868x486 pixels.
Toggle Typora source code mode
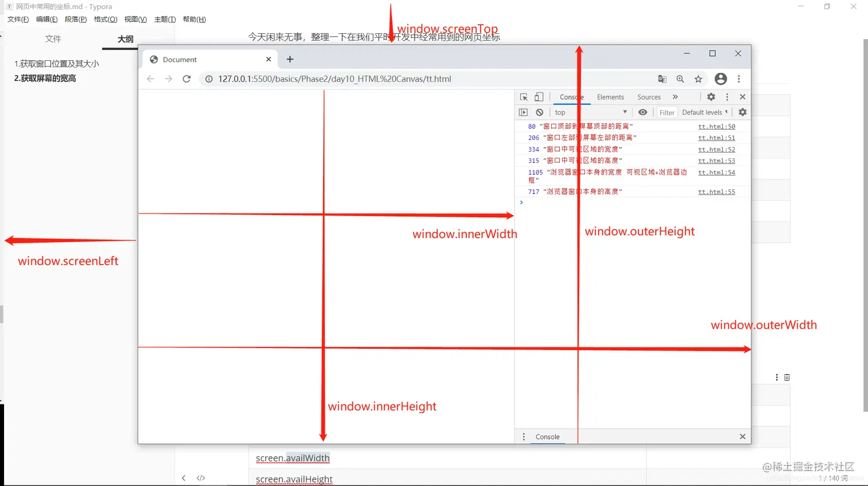click(201, 478)
